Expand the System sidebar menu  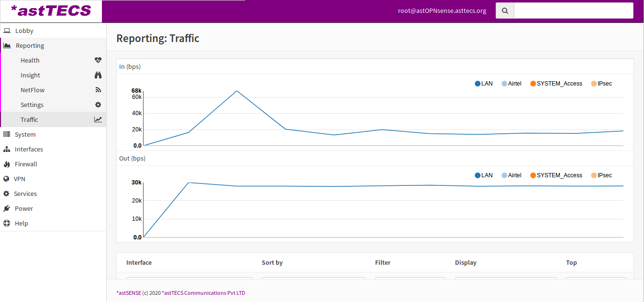25,134
